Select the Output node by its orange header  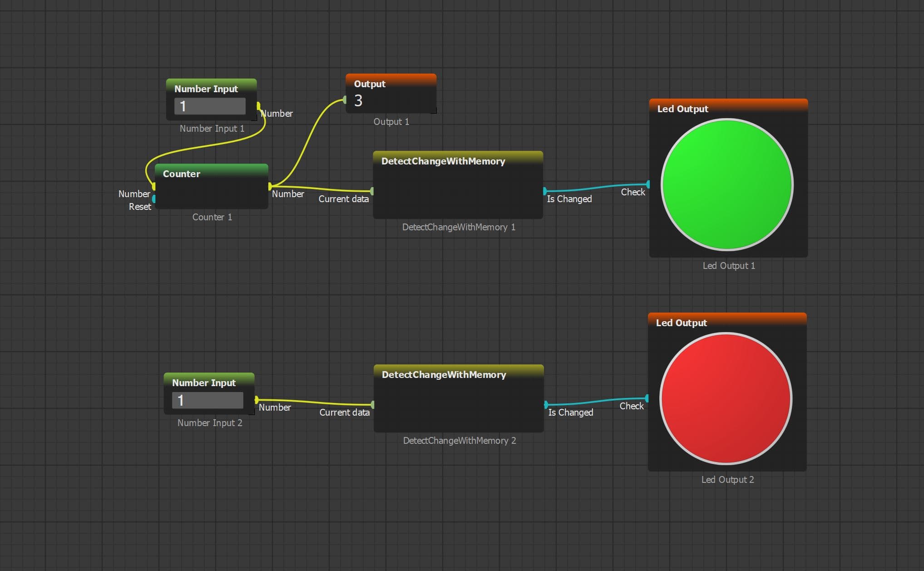391,84
